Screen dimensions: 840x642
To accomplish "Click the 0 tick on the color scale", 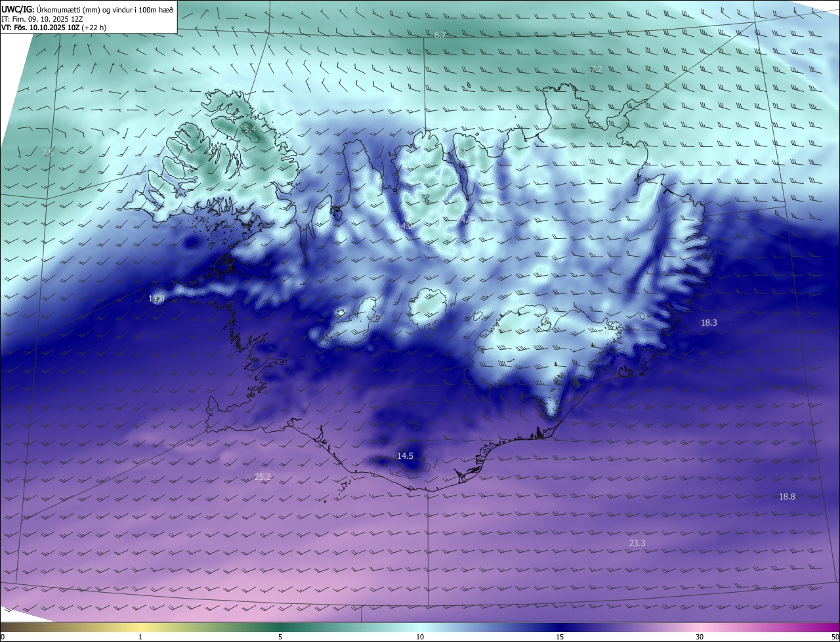I will pos(3,637).
